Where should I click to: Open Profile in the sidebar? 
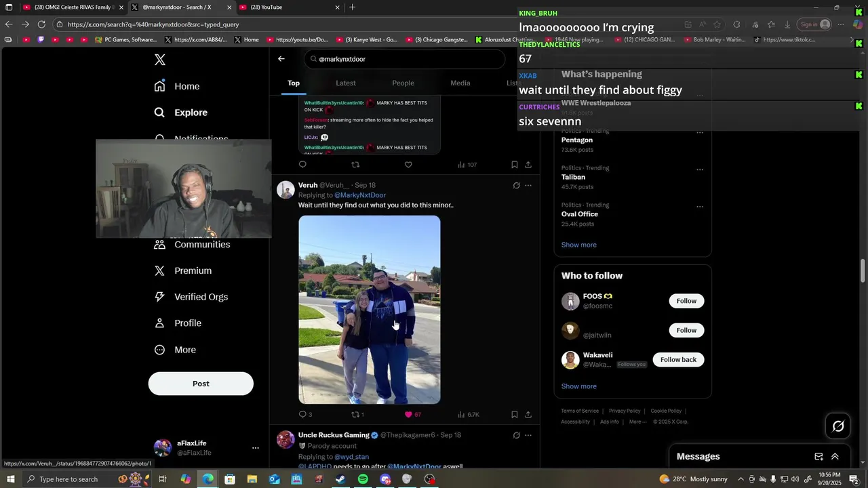pos(178,323)
